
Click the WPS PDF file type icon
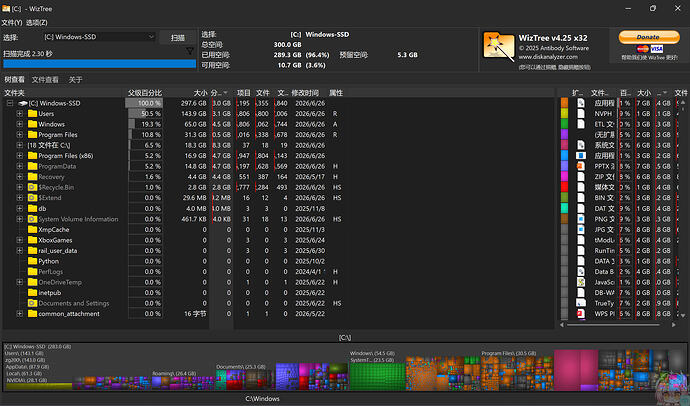click(x=581, y=314)
